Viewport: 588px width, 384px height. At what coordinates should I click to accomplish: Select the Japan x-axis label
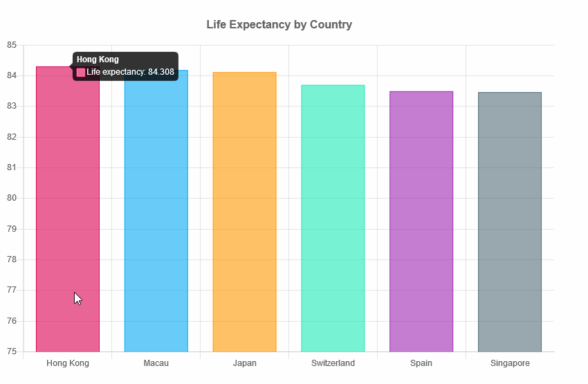[x=244, y=363]
